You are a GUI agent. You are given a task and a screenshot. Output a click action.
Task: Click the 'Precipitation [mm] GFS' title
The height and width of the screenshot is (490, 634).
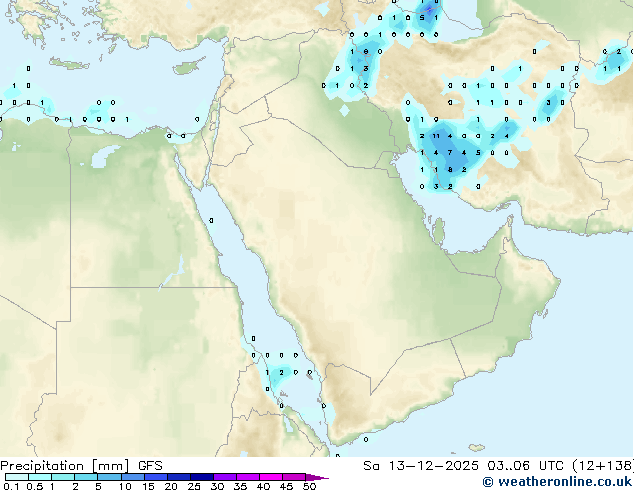click(x=81, y=466)
